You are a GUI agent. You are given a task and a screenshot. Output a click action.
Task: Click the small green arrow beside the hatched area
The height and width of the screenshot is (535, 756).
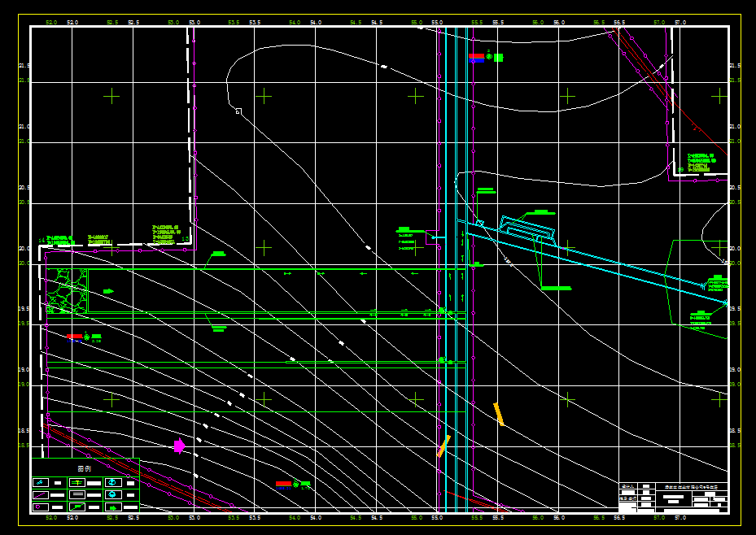click(x=108, y=291)
